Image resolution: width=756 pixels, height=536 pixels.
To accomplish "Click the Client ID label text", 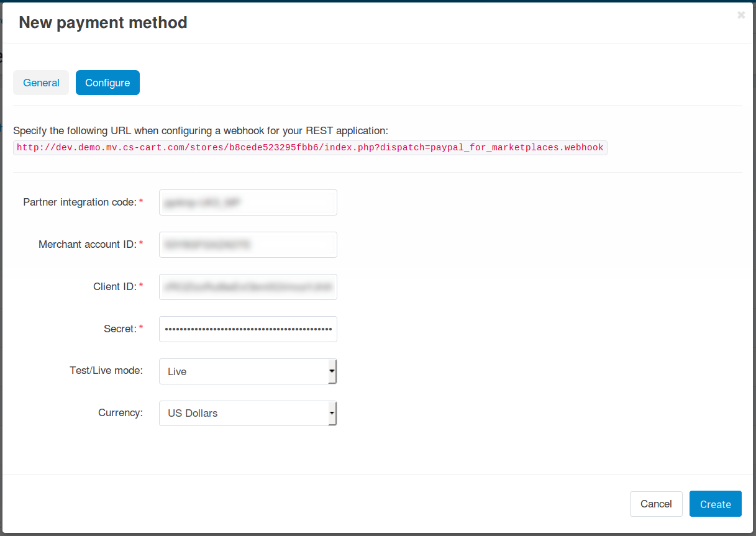I will point(114,286).
